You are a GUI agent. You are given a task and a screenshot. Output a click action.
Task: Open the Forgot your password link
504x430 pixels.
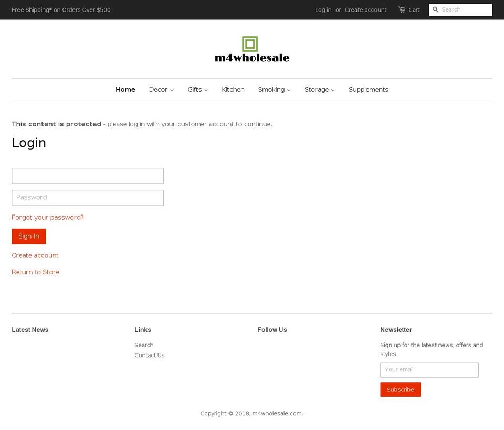point(47,217)
